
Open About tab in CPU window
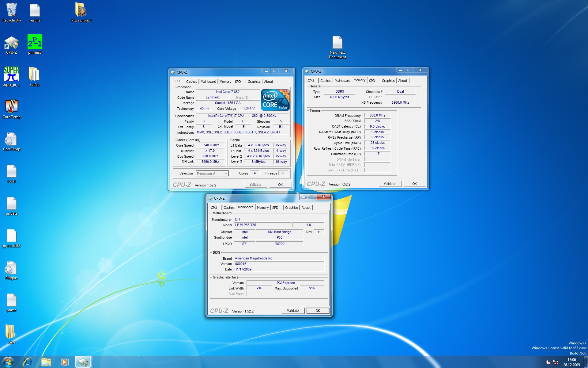click(x=269, y=82)
